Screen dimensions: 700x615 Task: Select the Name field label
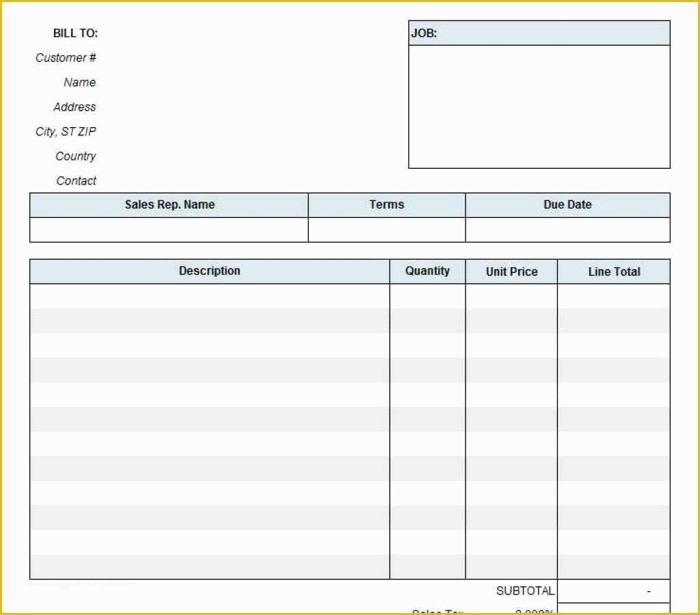pyautogui.click(x=79, y=82)
